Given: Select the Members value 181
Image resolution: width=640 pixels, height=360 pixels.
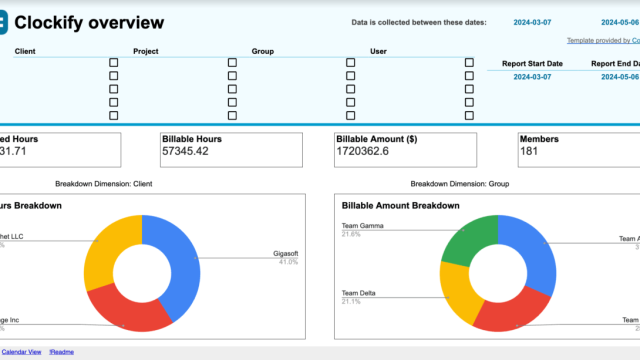Looking at the screenshot, I should [x=529, y=151].
